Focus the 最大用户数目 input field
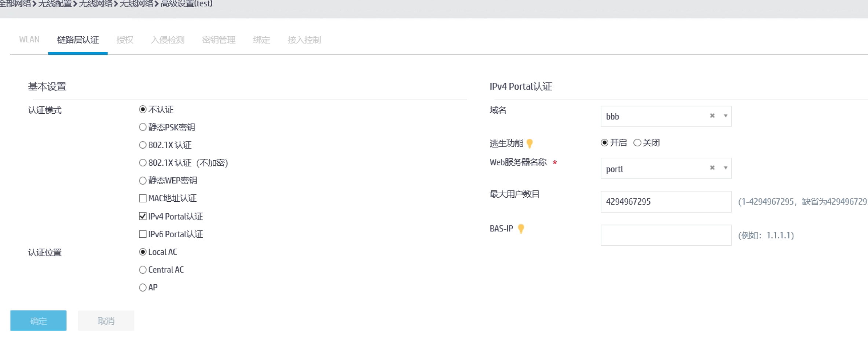Screen dimensions: 868x355 coord(666,202)
